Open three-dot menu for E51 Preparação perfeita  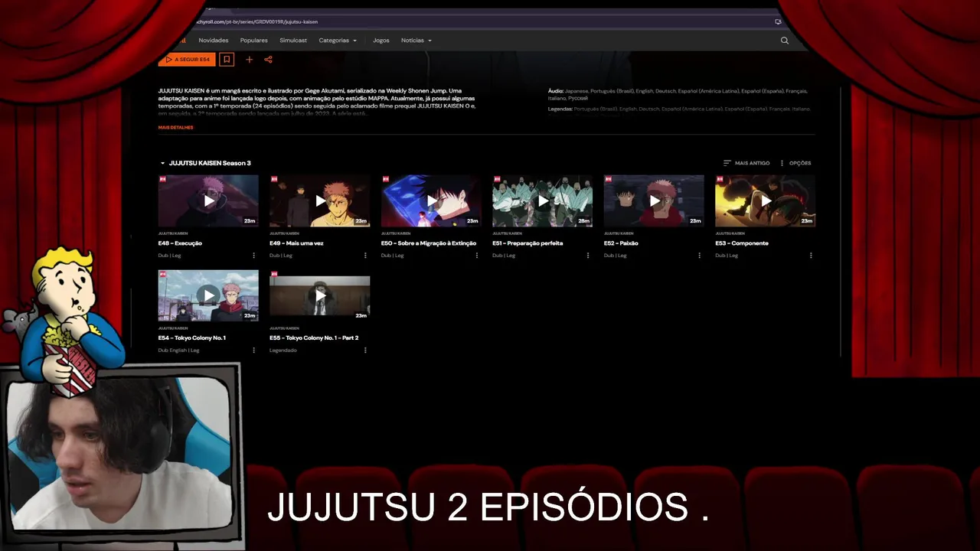(x=588, y=256)
